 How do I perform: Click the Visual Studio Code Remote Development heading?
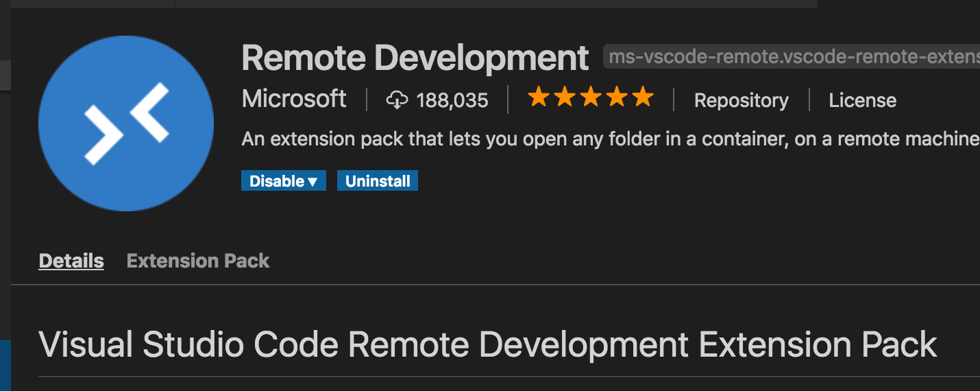(x=487, y=345)
